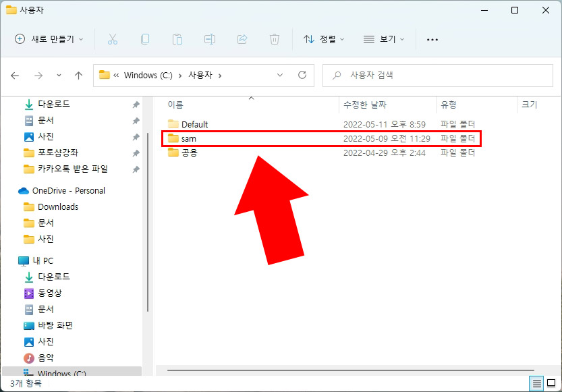
Task: Navigate up one folder level
Action: (x=78, y=76)
